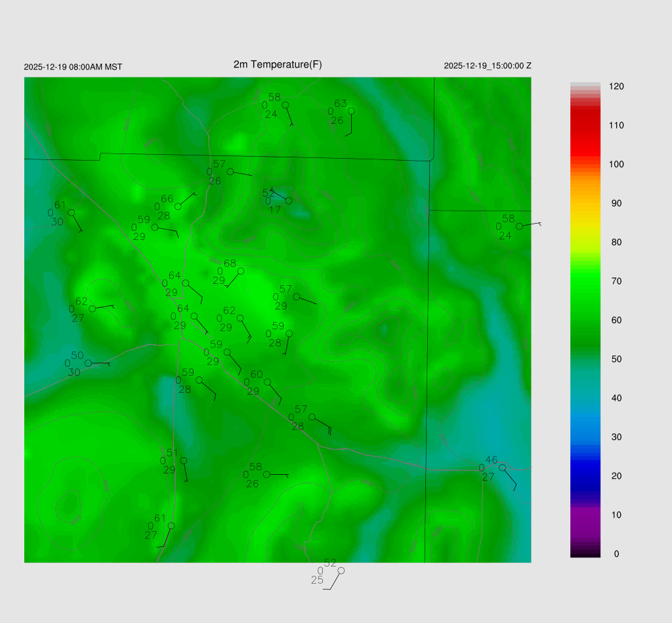This screenshot has width=672, height=623.
Task: Click the station circle showing 54 and 17
Action: pos(289,201)
